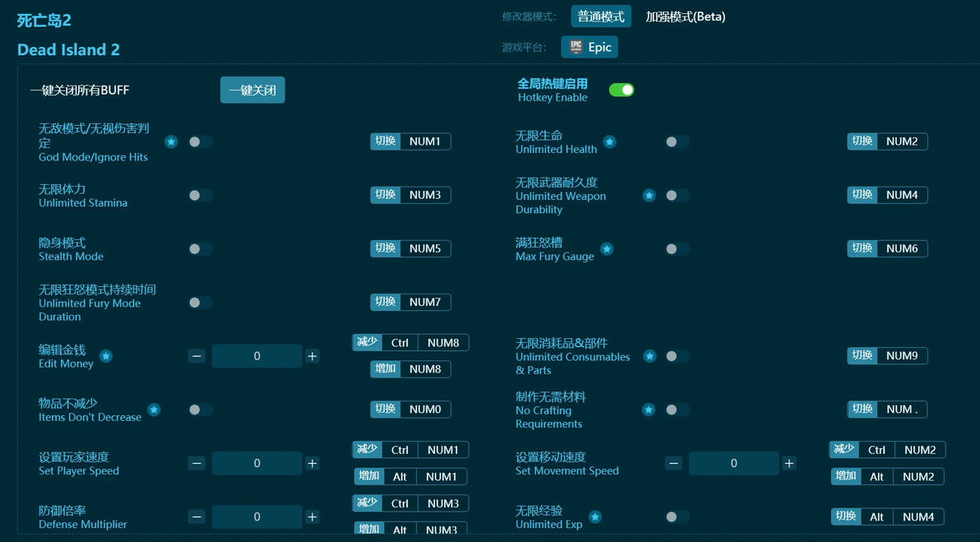Click the Set Movement Speed value field

(733, 463)
